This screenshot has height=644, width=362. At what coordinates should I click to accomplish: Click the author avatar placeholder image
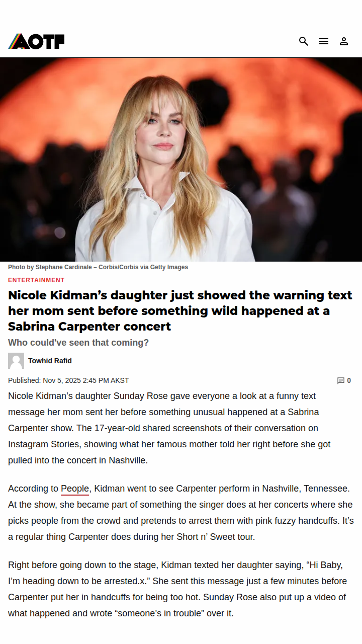(16, 361)
